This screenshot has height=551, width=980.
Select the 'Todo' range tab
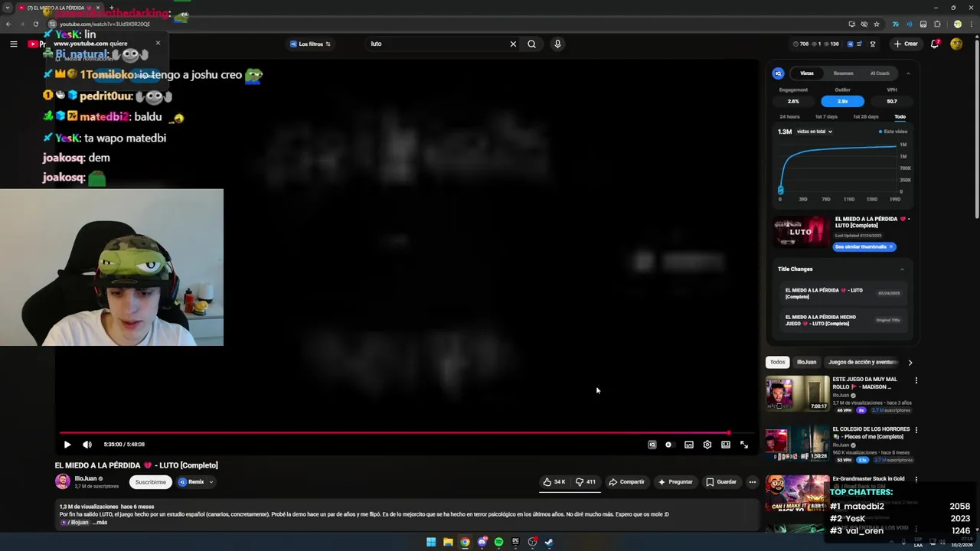tap(900, 116)
